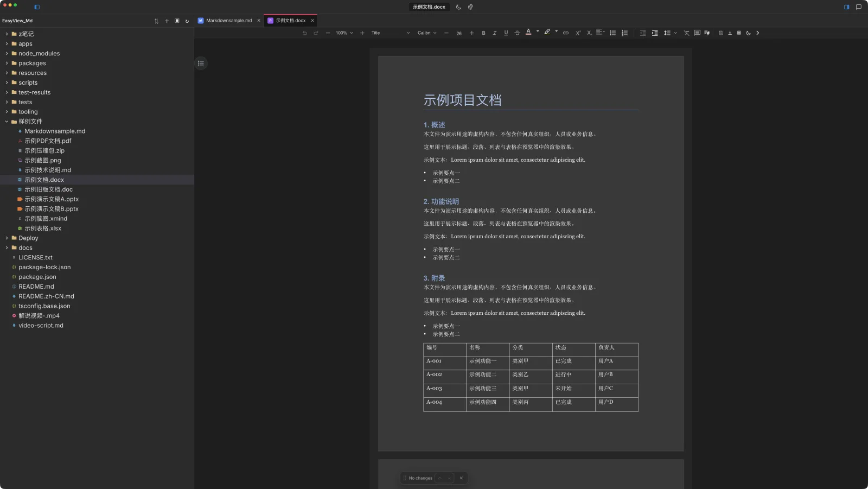Show more toolbar items arrow
Viewport: 868px width, 489px height.
[x=758, y=33]
